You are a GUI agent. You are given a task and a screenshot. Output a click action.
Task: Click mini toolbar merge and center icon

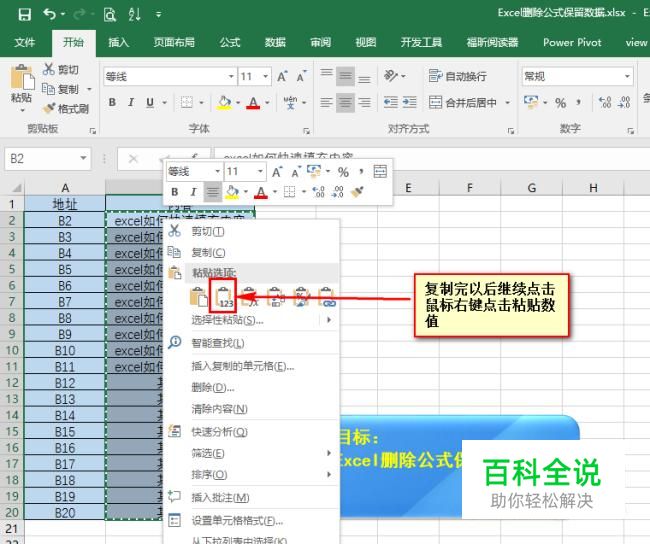[x=380, y=172]
